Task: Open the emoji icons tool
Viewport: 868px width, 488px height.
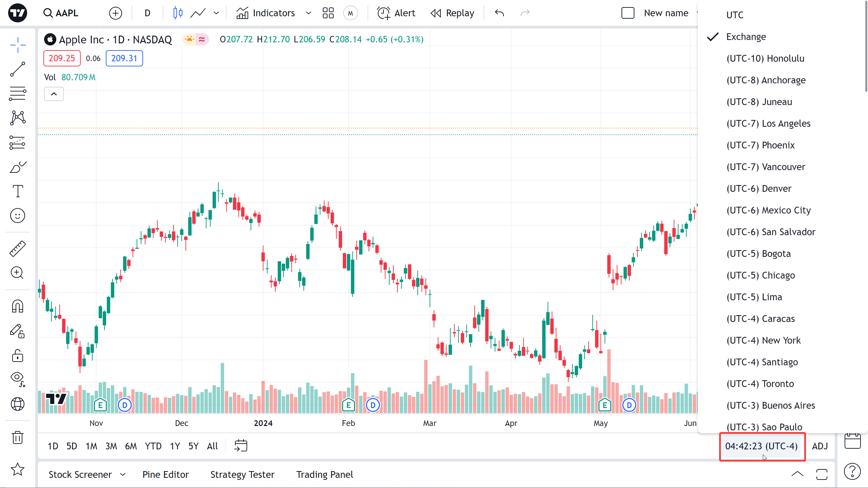Action: pos(18,216)
